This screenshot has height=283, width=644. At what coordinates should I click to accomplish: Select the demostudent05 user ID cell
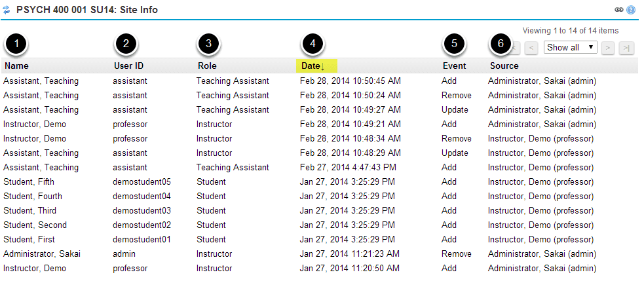click(x=142, y=181)
